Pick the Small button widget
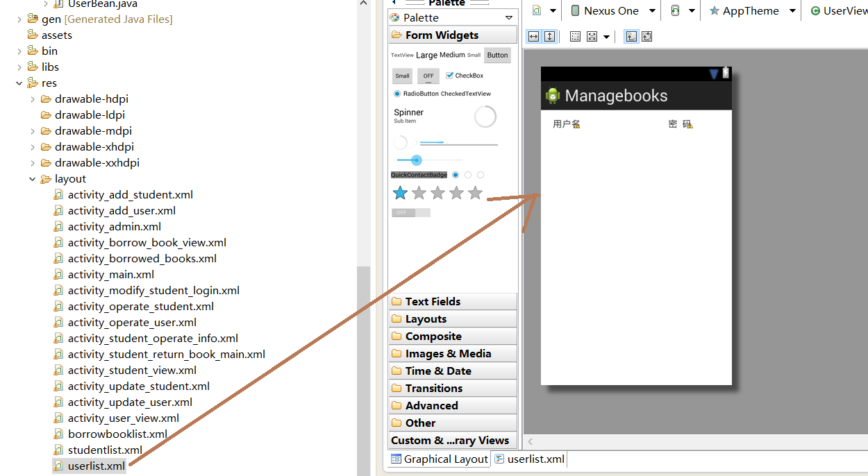This screenshot has height=476, width=868. pos(402,76)
